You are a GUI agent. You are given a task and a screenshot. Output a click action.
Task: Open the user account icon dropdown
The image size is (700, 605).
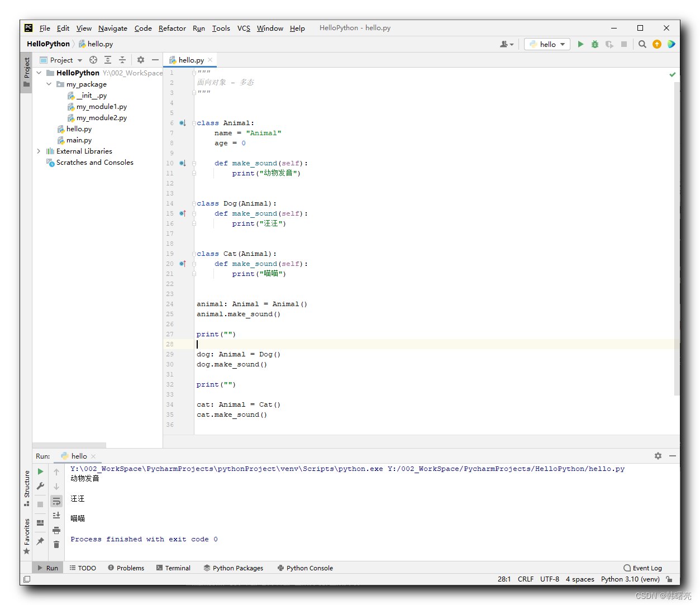(x=507, y=44)
